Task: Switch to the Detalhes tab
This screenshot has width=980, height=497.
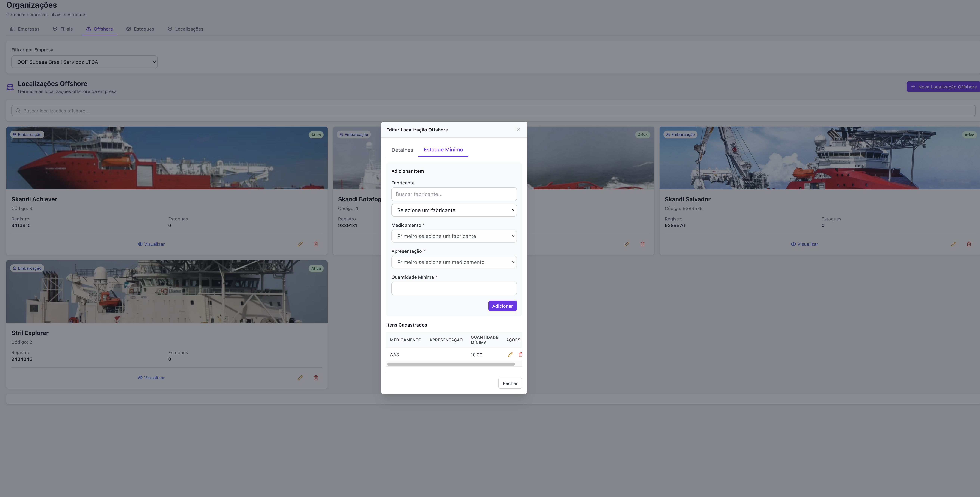Action: 402,150
